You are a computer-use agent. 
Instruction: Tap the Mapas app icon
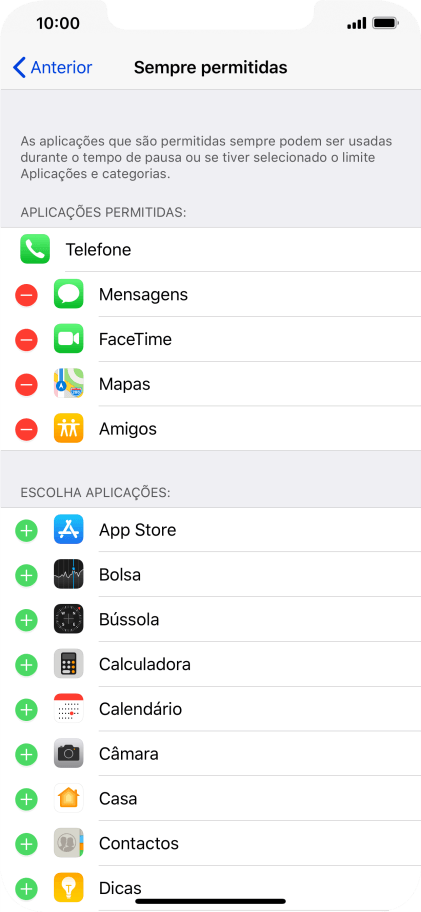[69, 384]
